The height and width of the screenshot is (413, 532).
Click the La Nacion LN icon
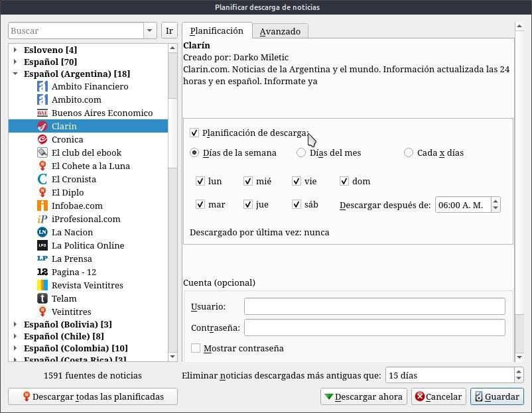pyautogui.click(x=42, y=232)
